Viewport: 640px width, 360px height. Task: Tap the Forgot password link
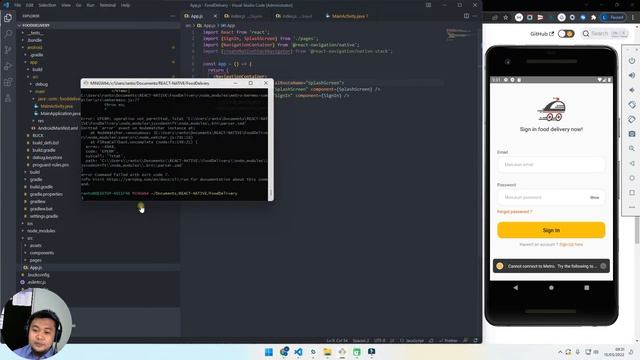pos(514,211)
